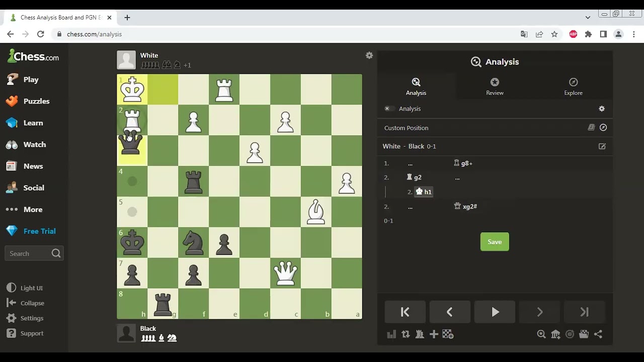Toggle the evaluation bar chart icon
The height and width of the screenshot is (362, 644).
coord(391,334)
